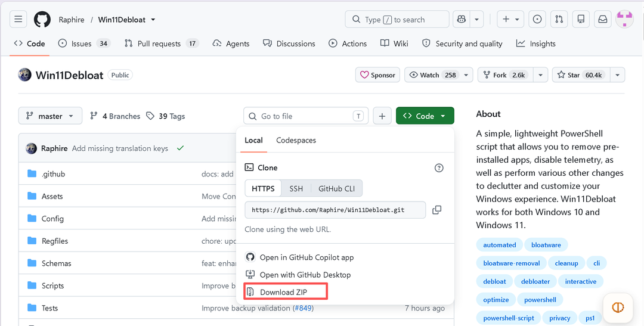
Task: Click the bloatware-removal topic tag
Action: (512, 263)
